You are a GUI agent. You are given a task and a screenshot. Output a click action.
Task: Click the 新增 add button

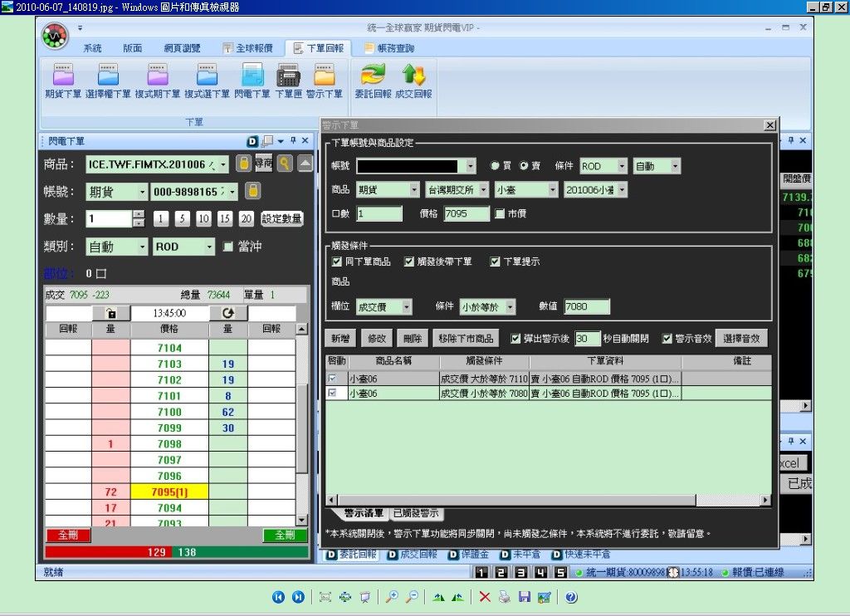click(x=340, y=339)
